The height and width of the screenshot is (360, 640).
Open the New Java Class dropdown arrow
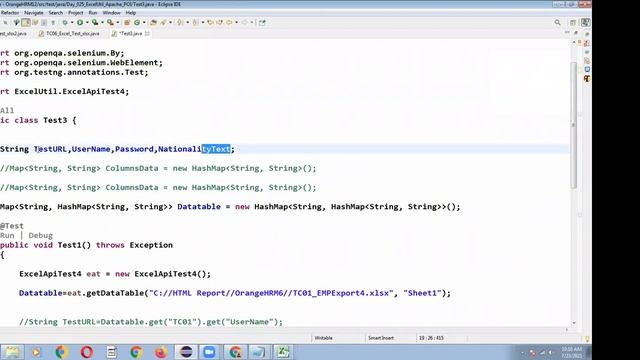[x=144, y=22]
